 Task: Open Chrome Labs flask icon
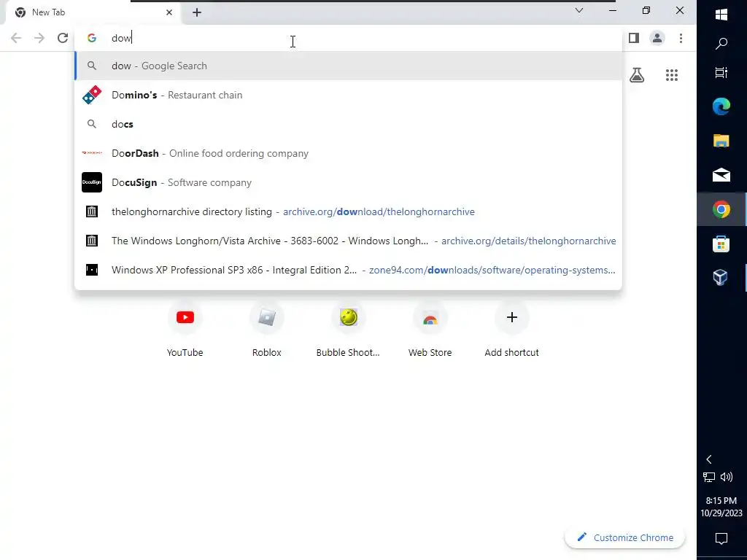(637, 75)
